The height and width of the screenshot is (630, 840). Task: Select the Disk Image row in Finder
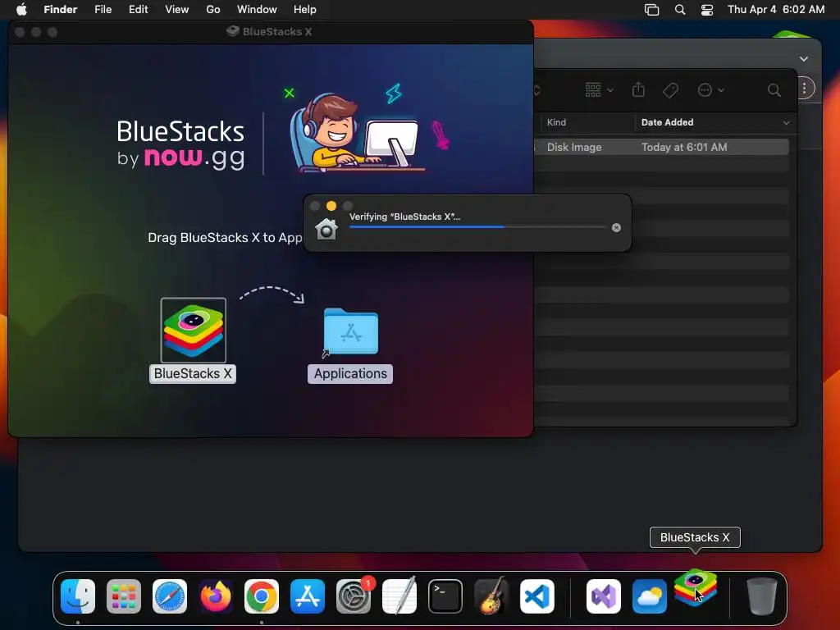click(662, 148)
